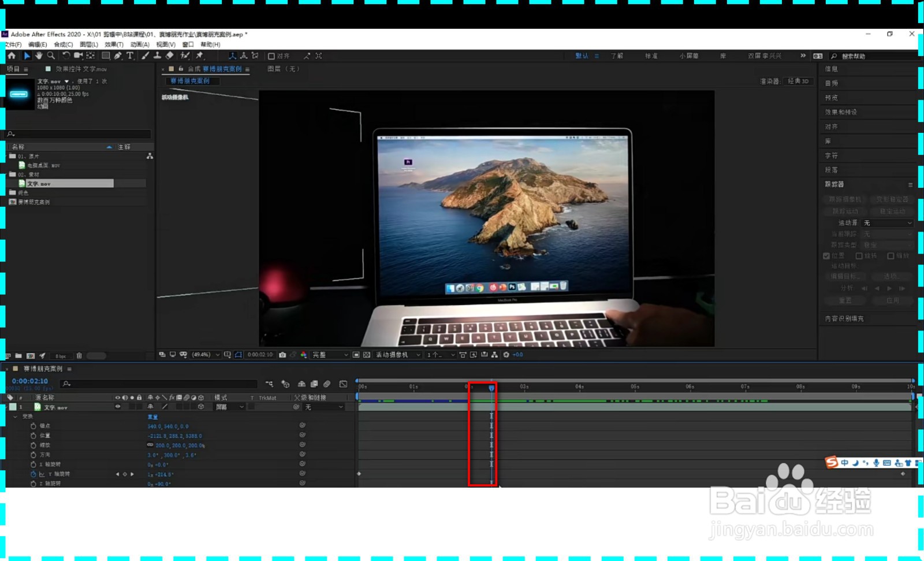
Task: Switch to the 标准 workspace
Action: pyautogui.click(x=651, y=56)
